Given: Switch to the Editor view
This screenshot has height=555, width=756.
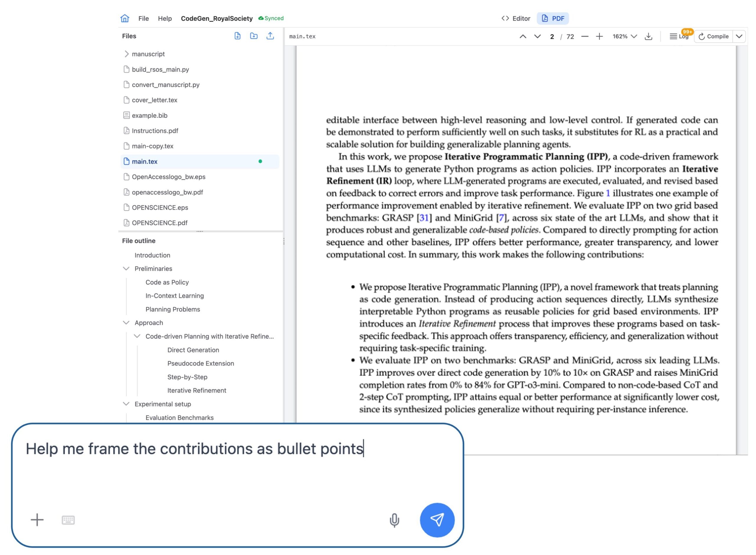Looking at the screenshot, I should [x=515, y=19].
